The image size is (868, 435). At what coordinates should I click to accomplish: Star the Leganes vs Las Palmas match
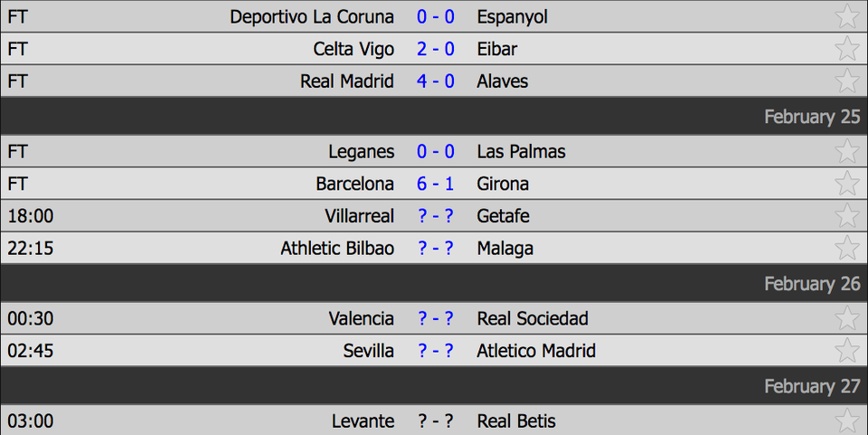click(x=846, y=151)
